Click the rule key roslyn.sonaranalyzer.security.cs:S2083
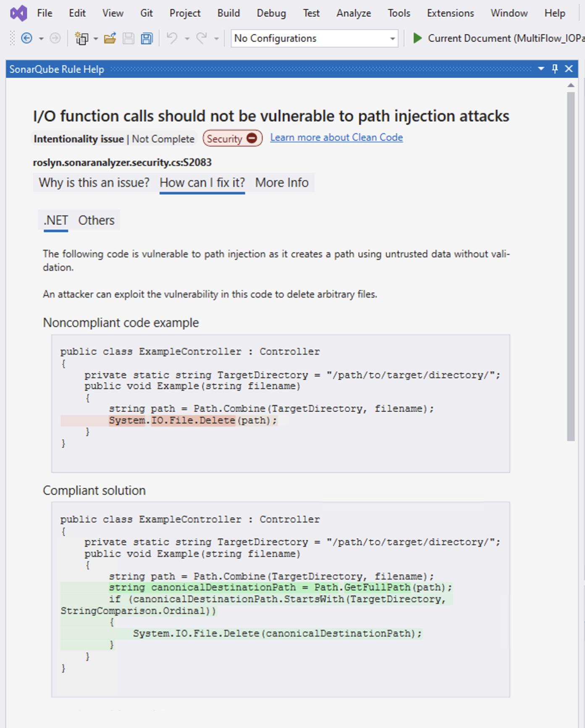 pyautogui.click(x=122, y=162)
